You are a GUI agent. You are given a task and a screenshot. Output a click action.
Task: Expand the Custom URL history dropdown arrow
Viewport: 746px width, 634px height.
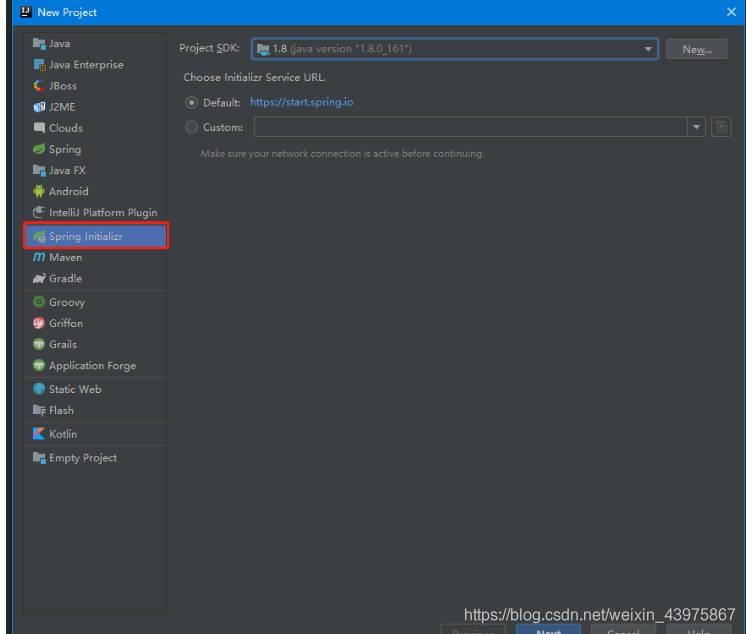point(696,127)
